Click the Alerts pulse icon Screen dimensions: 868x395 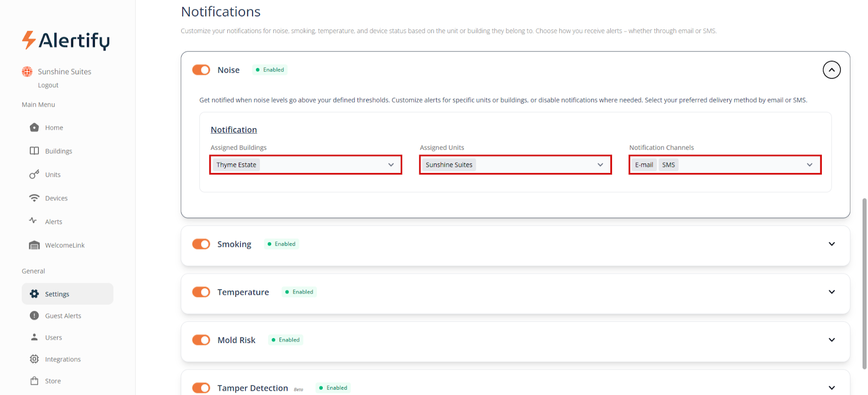click(33, 221)
